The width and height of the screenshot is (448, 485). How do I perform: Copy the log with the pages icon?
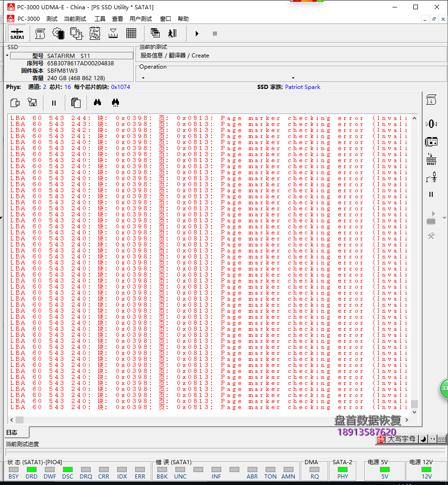click(76, 103)
